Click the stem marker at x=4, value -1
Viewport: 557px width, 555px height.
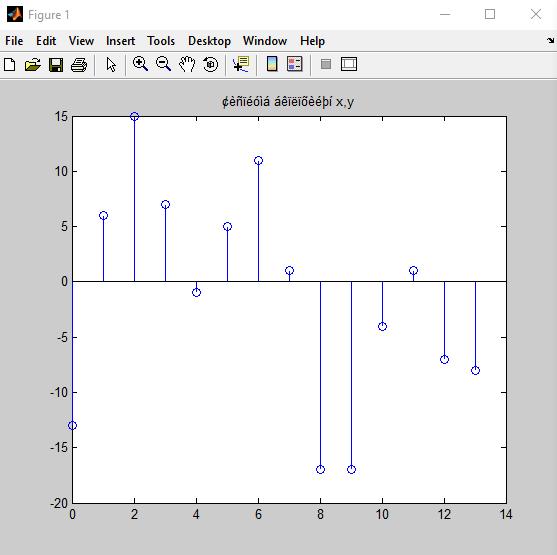[x=196, y=292]
